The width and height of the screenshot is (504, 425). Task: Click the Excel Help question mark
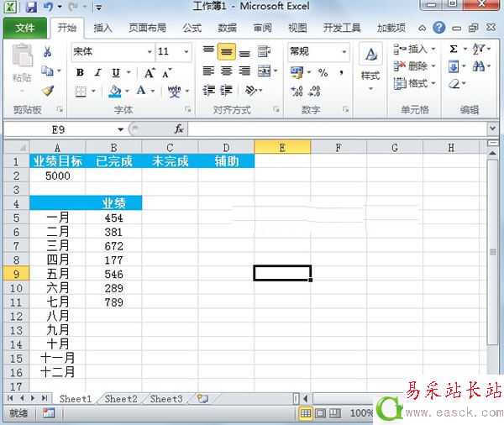click(x=438, y=28)
